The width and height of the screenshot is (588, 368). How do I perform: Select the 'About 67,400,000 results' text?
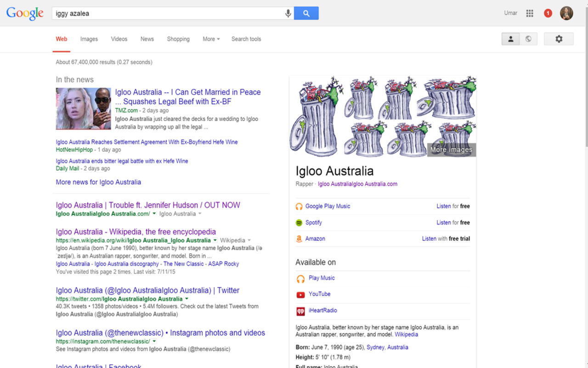coord(85,62)
